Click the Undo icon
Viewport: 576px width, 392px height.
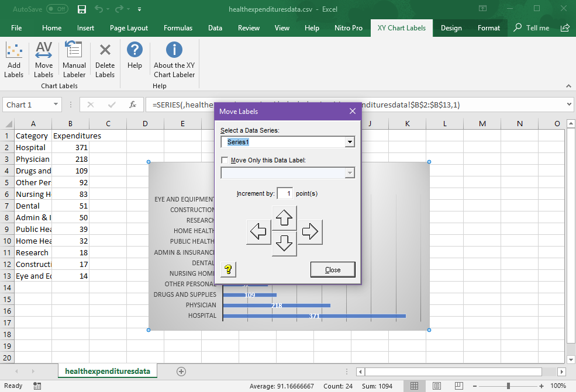click(97, 9)
